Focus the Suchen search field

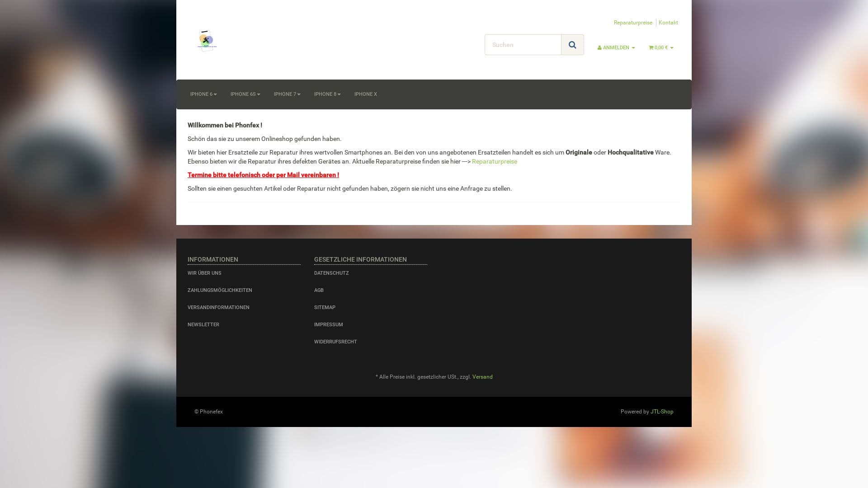[x=523, y=45]
